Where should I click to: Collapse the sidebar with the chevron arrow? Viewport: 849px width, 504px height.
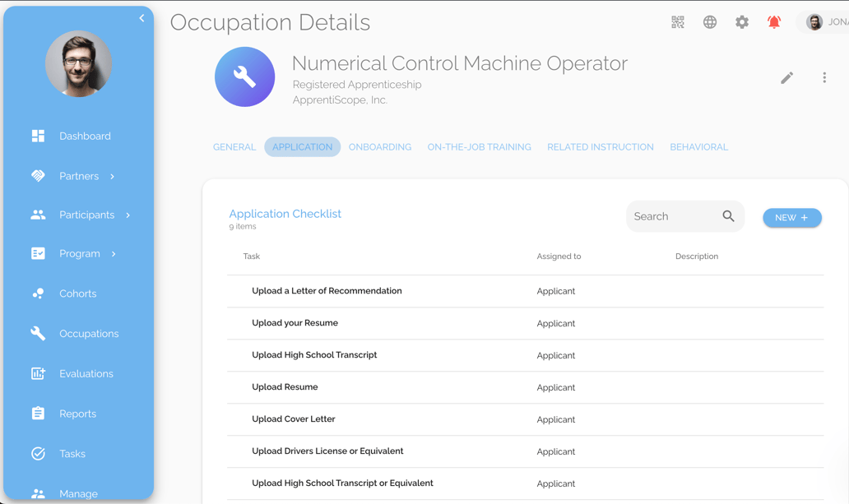[x=141, y=17]
